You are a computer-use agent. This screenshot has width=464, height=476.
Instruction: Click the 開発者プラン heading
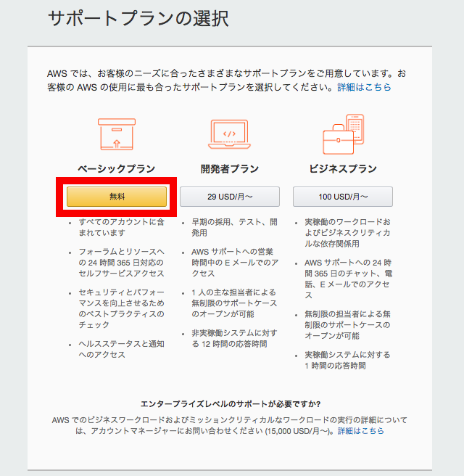230,169
